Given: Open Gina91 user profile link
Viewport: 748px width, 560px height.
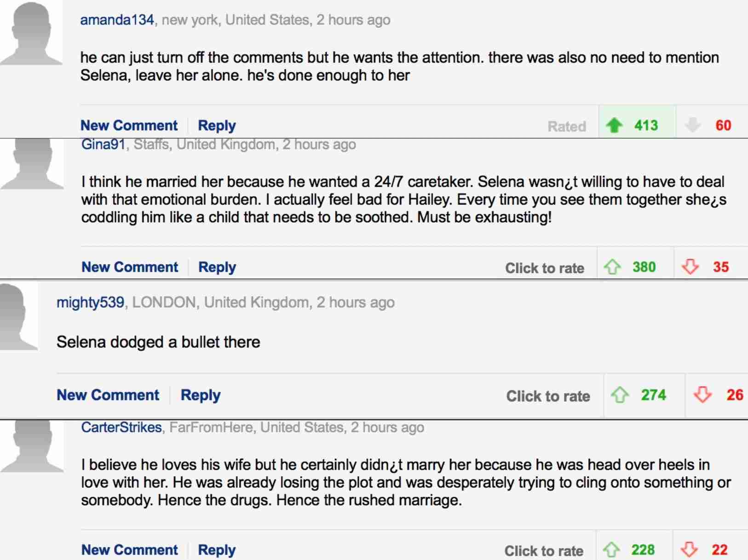Looking at the screenshot, I should point(103,144).
